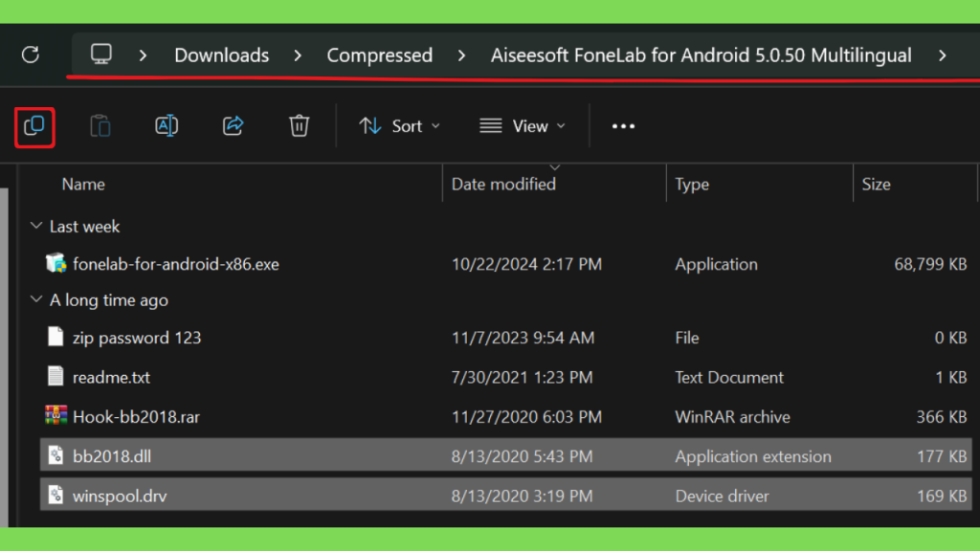This screenshot has height=551, width=980.
Task: Select the readme.txt file name
Action: [x=111, y=377]
